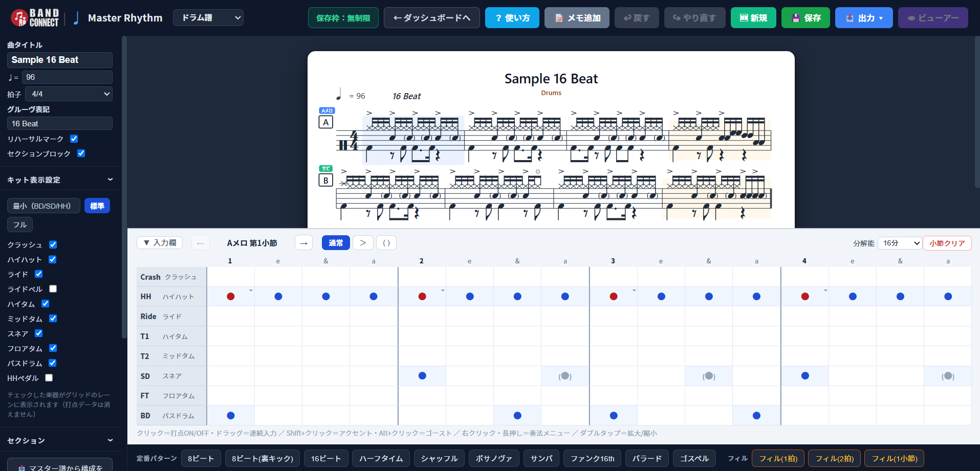This screenshot has width=980, height=471.
Task: Collapse the セクション panel
Action: point(60,440)
